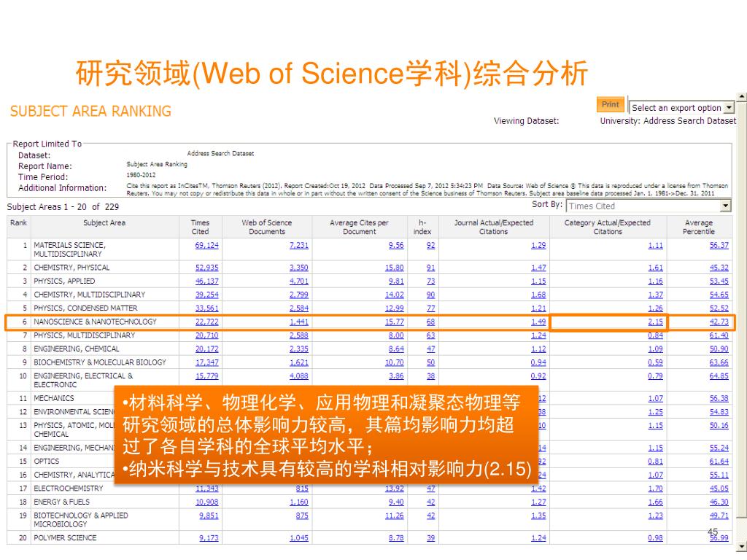Open average cites 13.92 link
The image size is (747, 560).
[395, 489]
